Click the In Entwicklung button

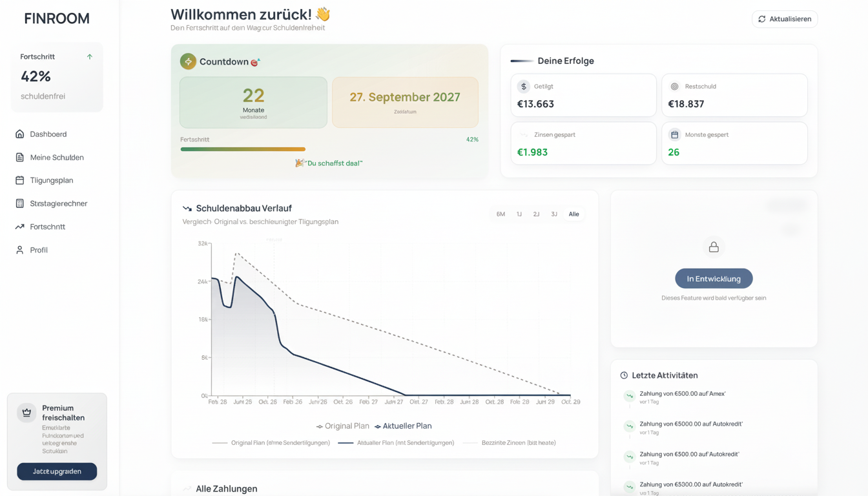pos(714,279)
